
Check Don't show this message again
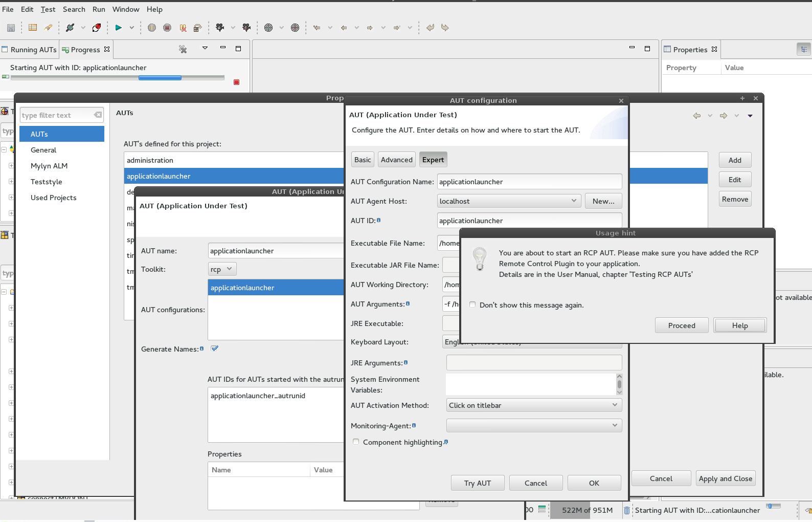472,304
